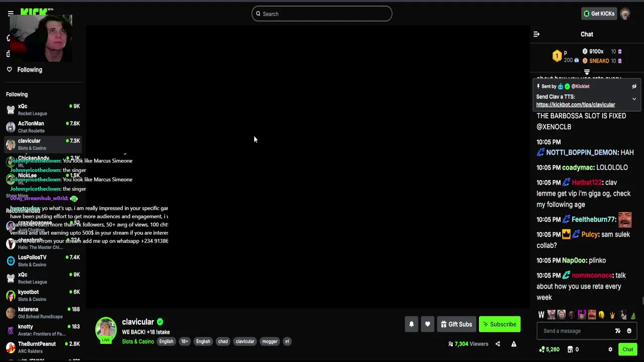Open the user profile avatar menu
644x362 pixels.
pos(625,14)
